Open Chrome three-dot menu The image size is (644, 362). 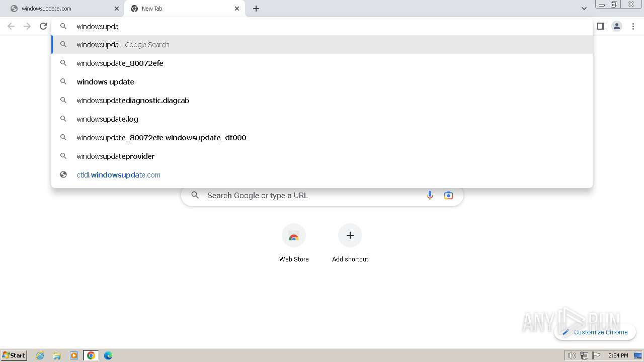(x=633, y=26)
